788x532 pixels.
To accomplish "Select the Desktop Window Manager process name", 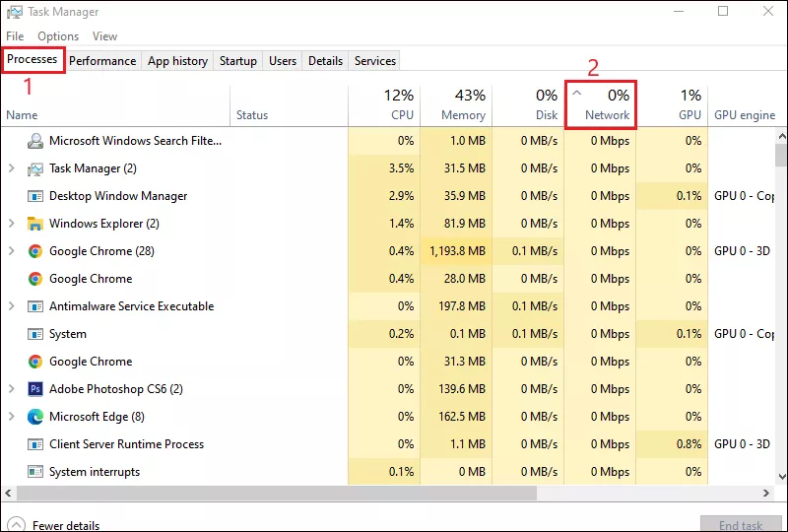I will 118,196.
